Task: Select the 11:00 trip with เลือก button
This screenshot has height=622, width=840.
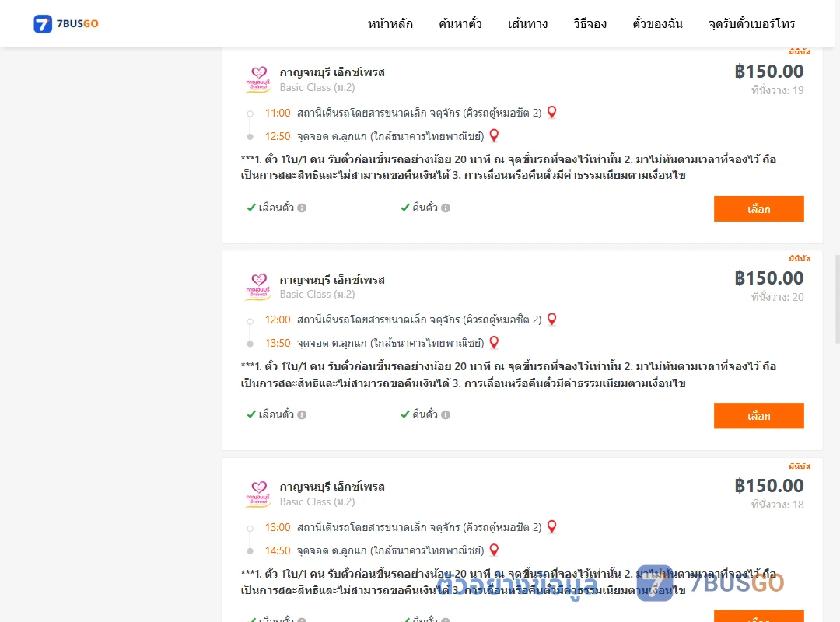Action: [758, 208]
